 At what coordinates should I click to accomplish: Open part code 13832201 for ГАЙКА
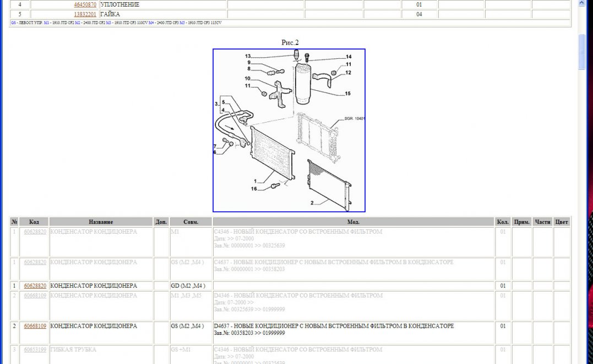coord(85,14)
